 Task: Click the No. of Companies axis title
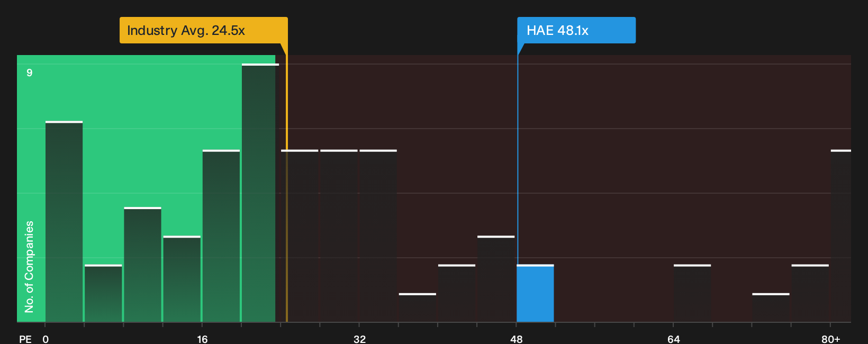point(29,267)
